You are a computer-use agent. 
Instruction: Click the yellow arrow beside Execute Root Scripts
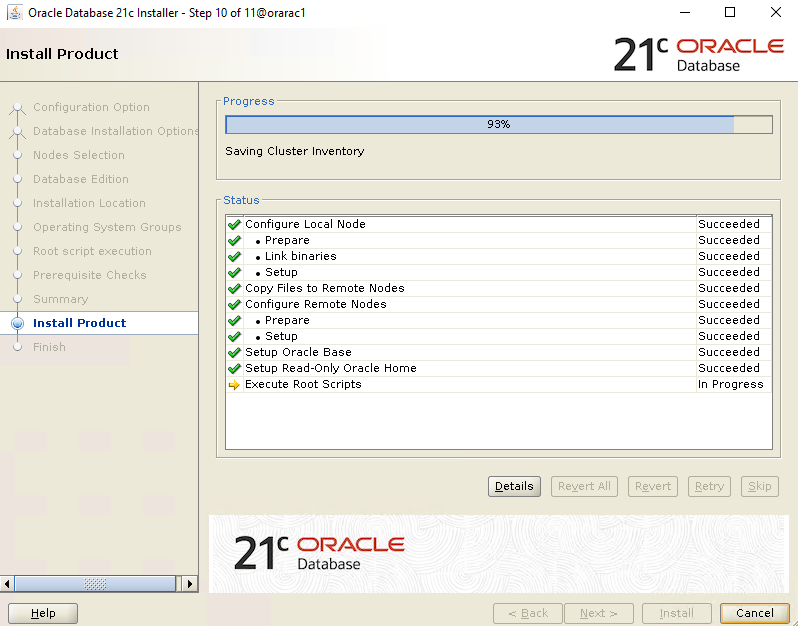click(x=234, y=385)
